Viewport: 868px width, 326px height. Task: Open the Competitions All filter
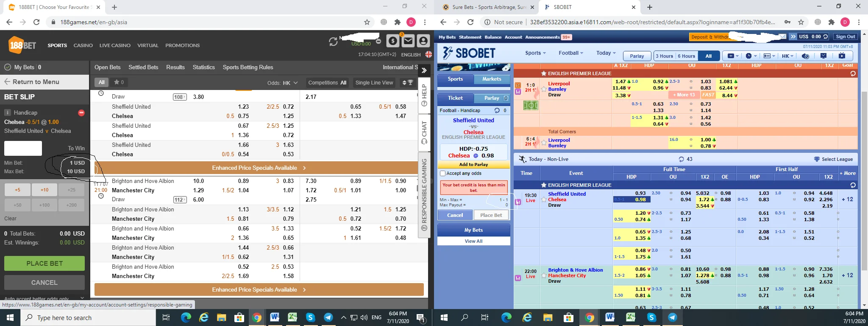pos(327,83)
